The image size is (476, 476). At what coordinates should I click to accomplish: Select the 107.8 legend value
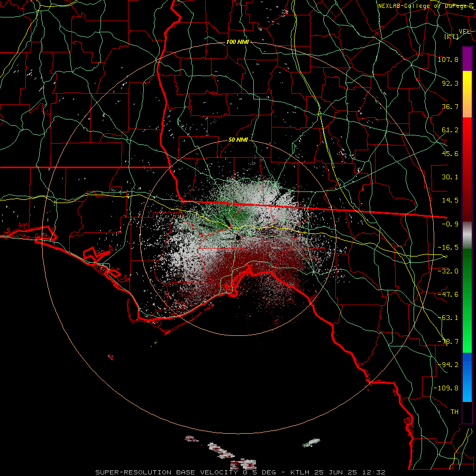[x=448, y=59]
